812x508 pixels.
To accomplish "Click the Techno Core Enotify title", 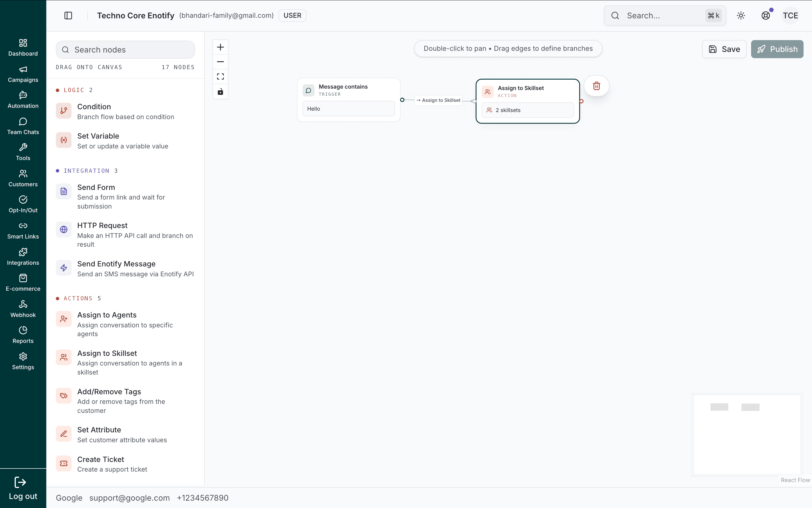I will click(x=136, y=16).
